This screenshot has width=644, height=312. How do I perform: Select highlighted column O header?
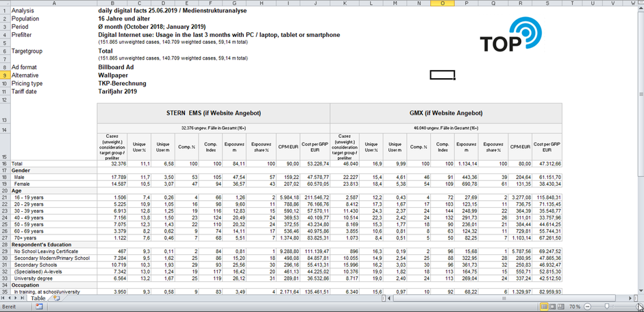tap(443, 3)
